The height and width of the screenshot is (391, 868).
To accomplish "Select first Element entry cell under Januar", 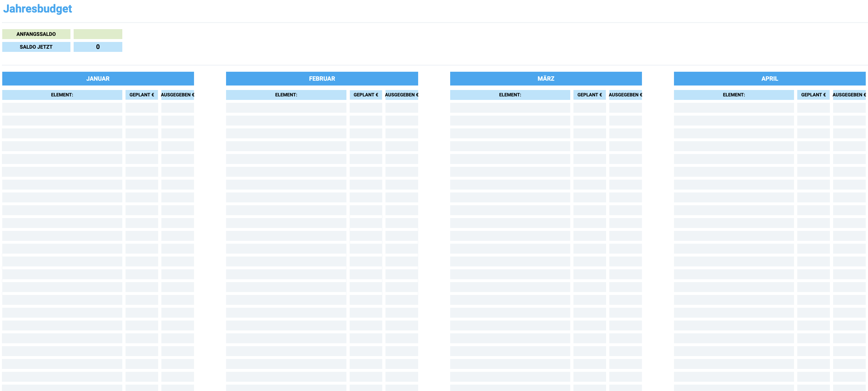I will [62, 108].
